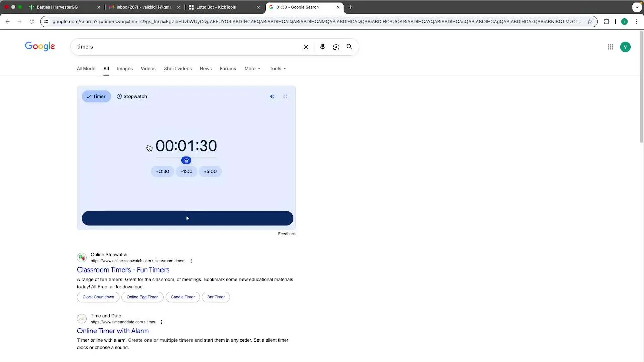Open the Google account avatar on the page
The image size is (644, 362).
point(625,47)
